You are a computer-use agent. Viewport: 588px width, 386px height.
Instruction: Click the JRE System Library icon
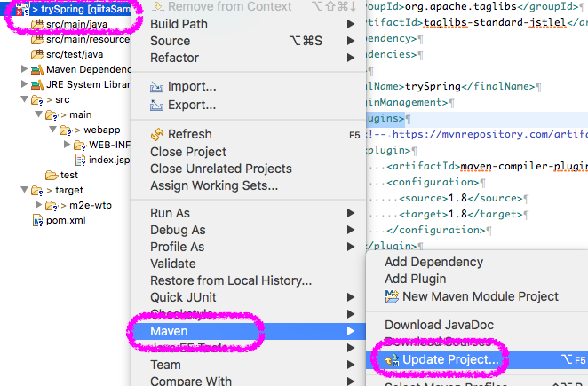37,84
